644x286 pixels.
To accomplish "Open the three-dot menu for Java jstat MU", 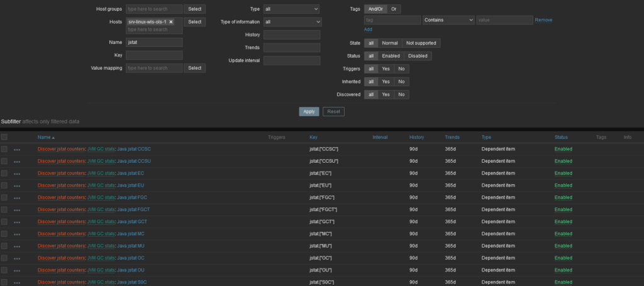I will [17, 246].
